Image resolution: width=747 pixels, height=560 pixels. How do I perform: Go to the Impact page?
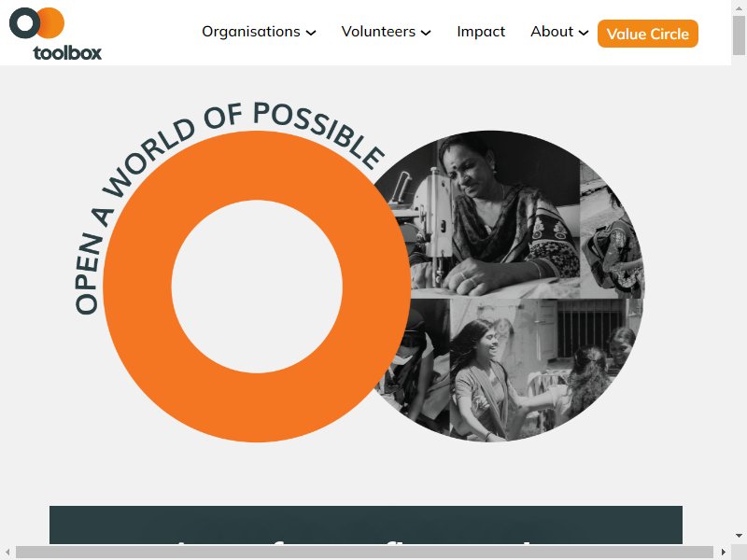click(x=481, y=32)
